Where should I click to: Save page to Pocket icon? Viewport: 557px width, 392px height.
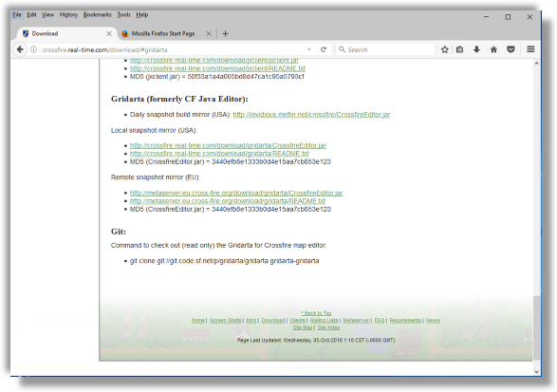point(511,49)
